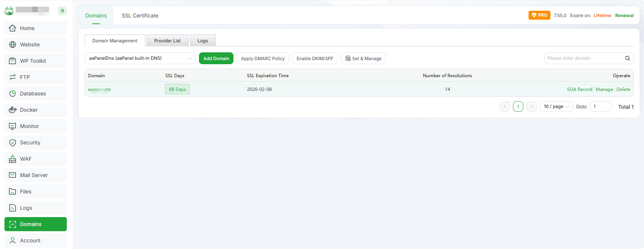Screen dimensions: 644x249
Task: Open Mail Server from the sidebar menu
Action: [36, 175]
